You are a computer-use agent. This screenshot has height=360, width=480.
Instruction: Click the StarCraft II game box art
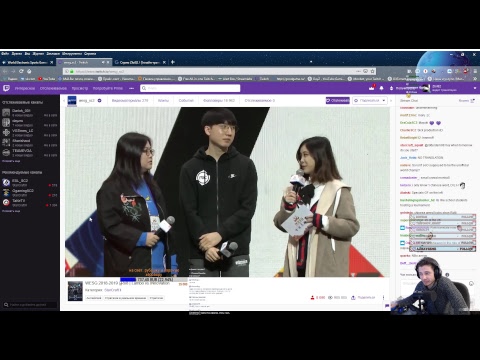(x=75, y=291)
